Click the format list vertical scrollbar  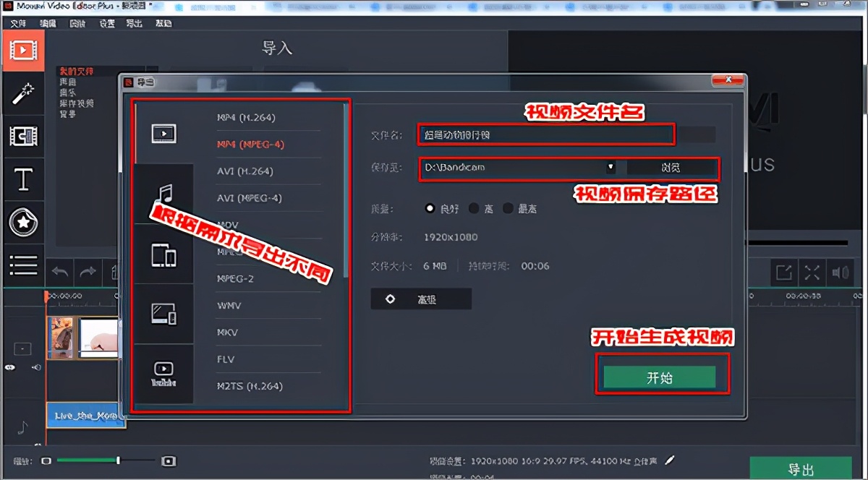(x=346, y=191)
